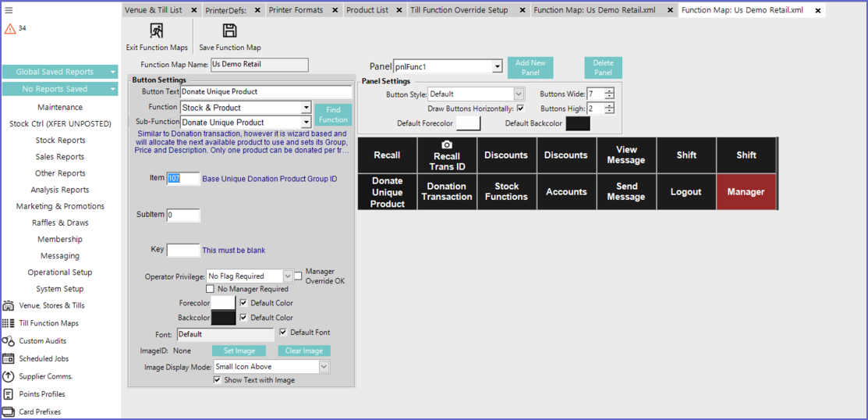Toggle Backcolor Default Color checkbox
Viewport: 868px width, 420px height.
point(243,318)
